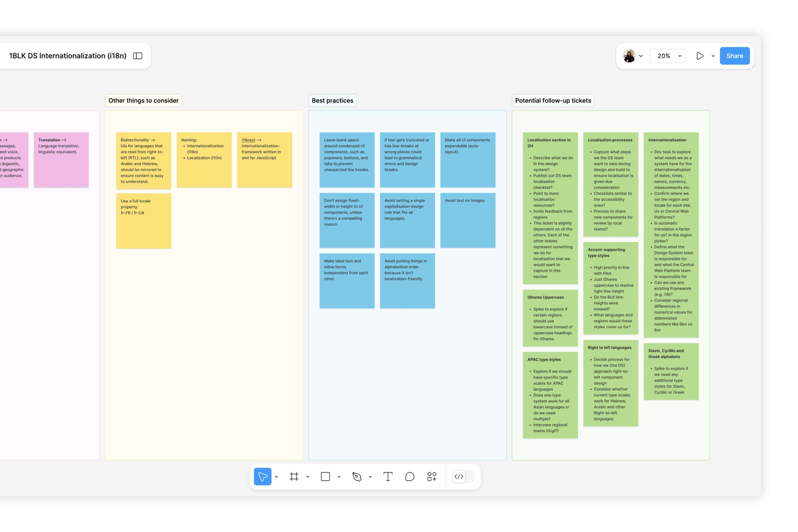Expand Move tool options chevron
The width and height of the screenshot is (798, 532).
pyautogui.click(x=277, y=477)
